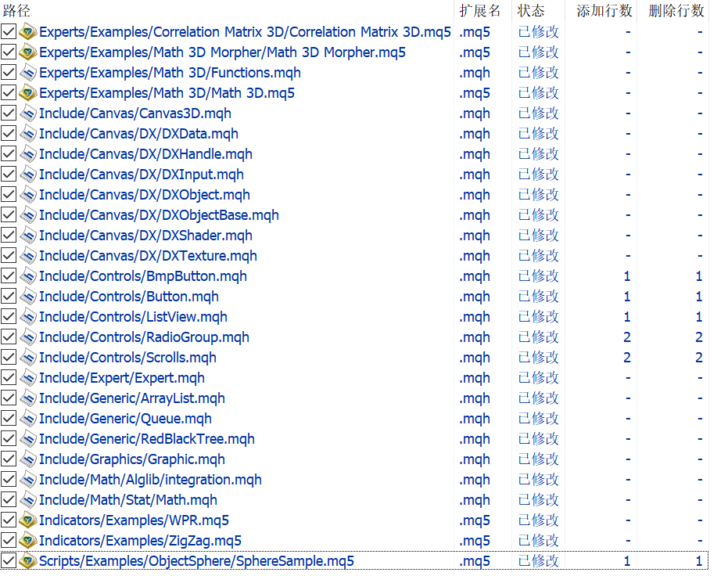Click the file icon of Expert.mqh
This screenshot has width=728, height=576.
tap(28, 378)
